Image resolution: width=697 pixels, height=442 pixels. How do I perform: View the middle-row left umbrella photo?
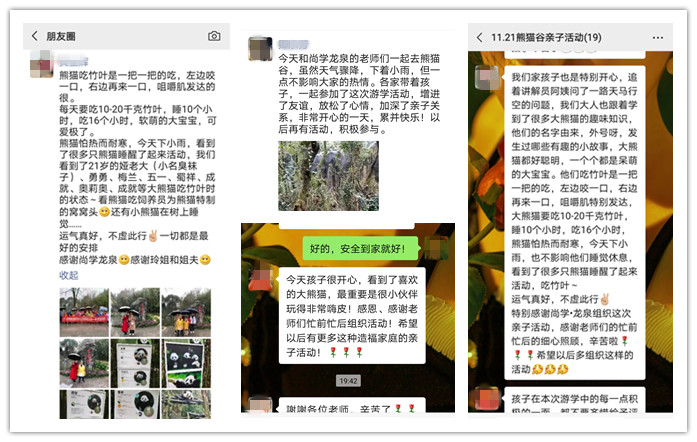click(x=83, y=363)
